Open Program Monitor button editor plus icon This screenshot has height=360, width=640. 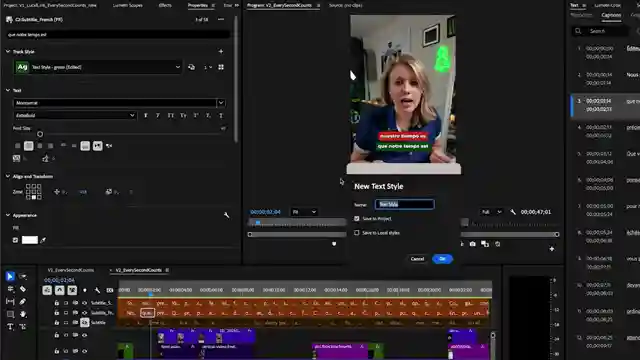(552, 249)
